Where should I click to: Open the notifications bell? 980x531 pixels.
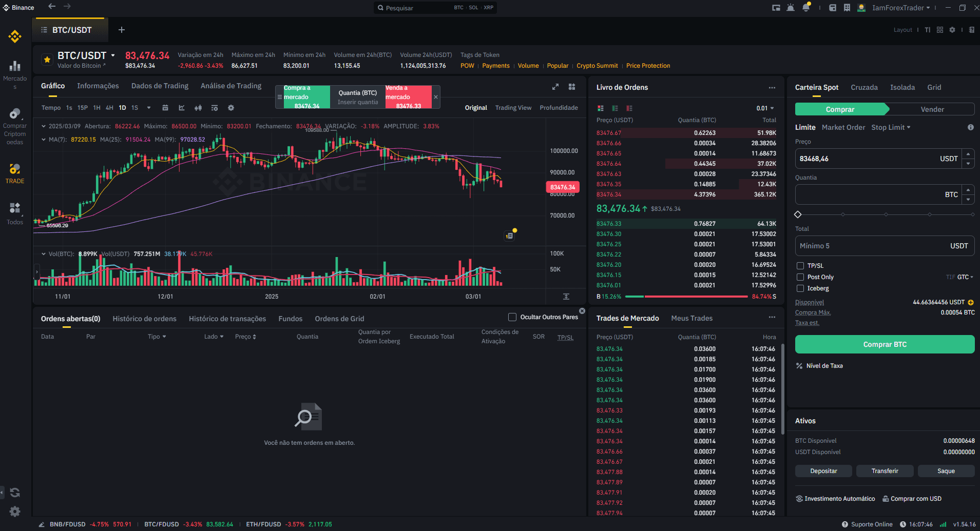point(806,8)
